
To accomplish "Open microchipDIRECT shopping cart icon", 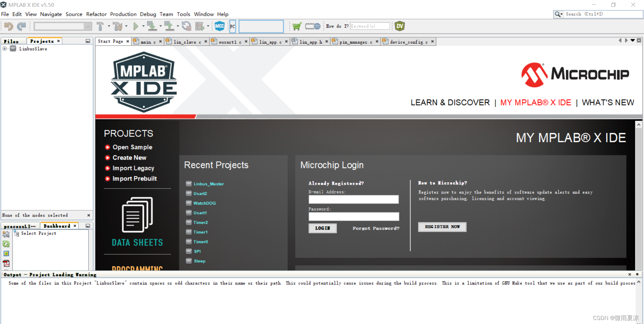I will coord(297,26).
